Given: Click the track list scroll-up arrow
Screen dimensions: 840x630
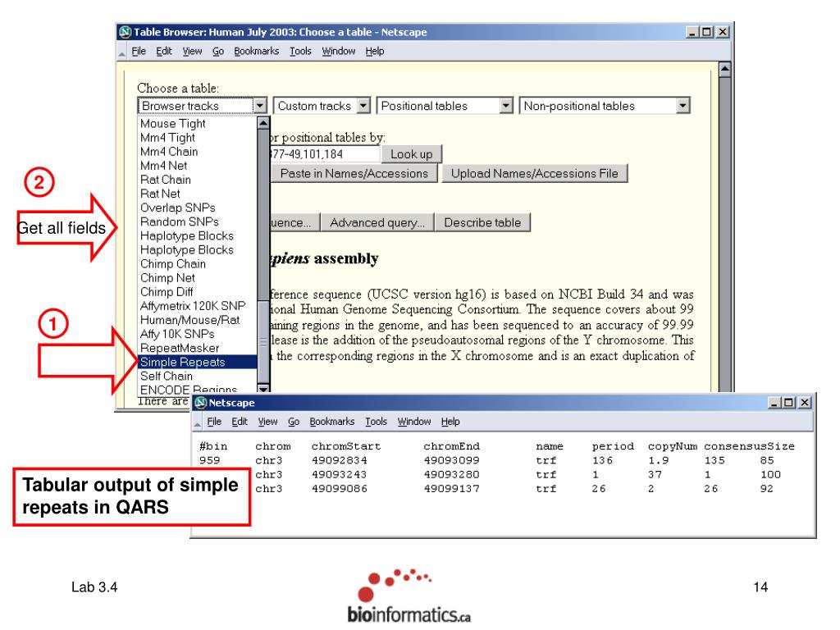Looking at the screenshot, I should [x=263, y=123].
